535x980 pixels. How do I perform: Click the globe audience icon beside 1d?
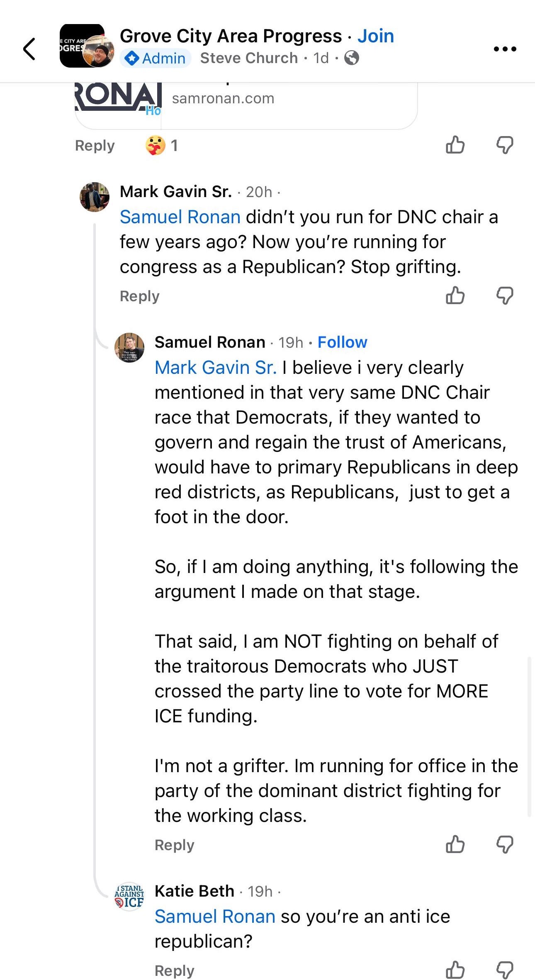(351, 59)
